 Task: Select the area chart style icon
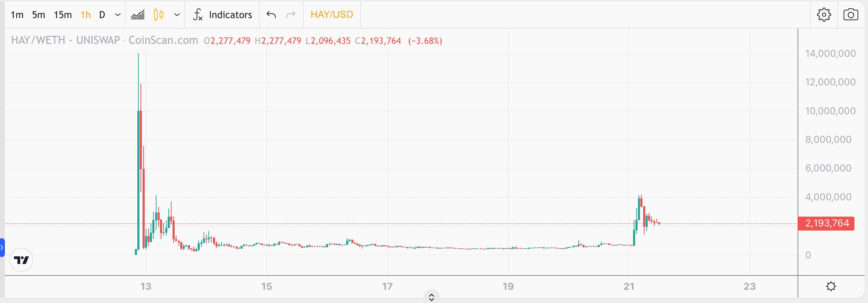[138, 15]
